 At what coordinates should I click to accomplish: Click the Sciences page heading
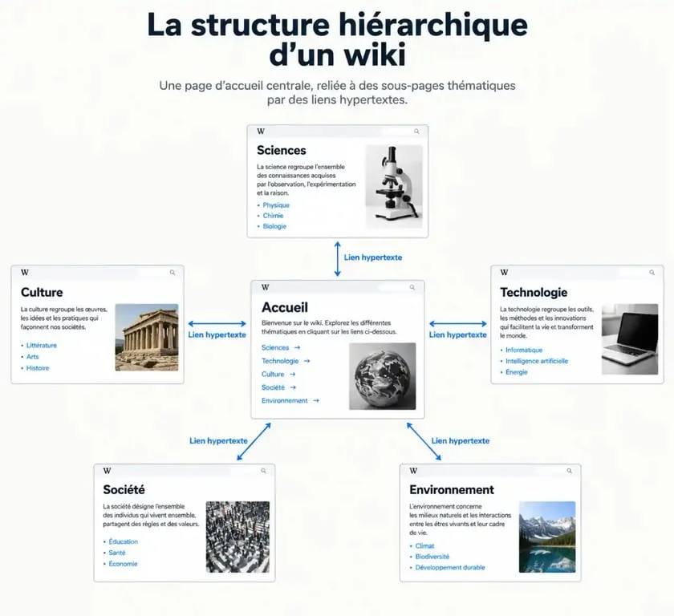point(281,150)
